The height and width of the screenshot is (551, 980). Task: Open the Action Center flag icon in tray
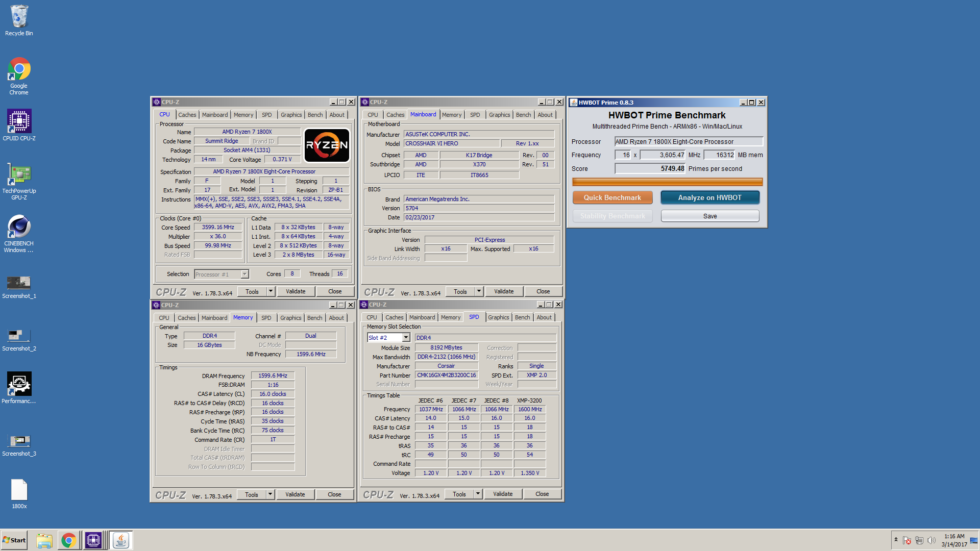coord(907,540)
